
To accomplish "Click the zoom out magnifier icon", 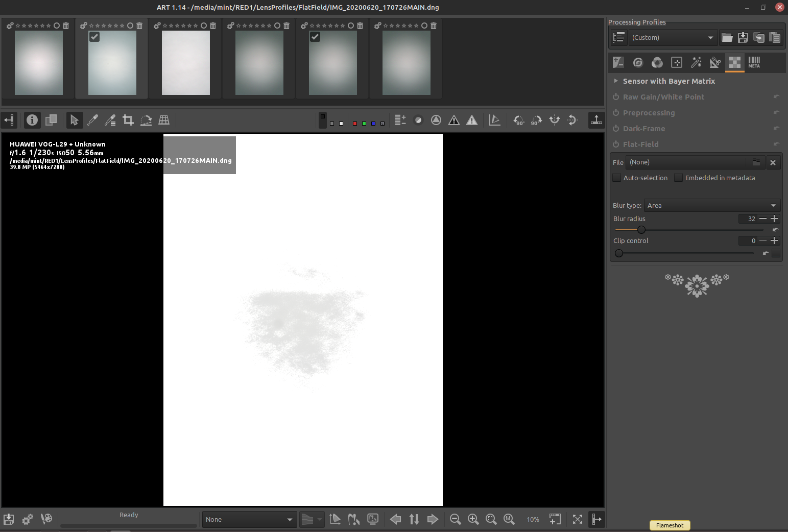I will pyautogui.click(x=455, y=519).
